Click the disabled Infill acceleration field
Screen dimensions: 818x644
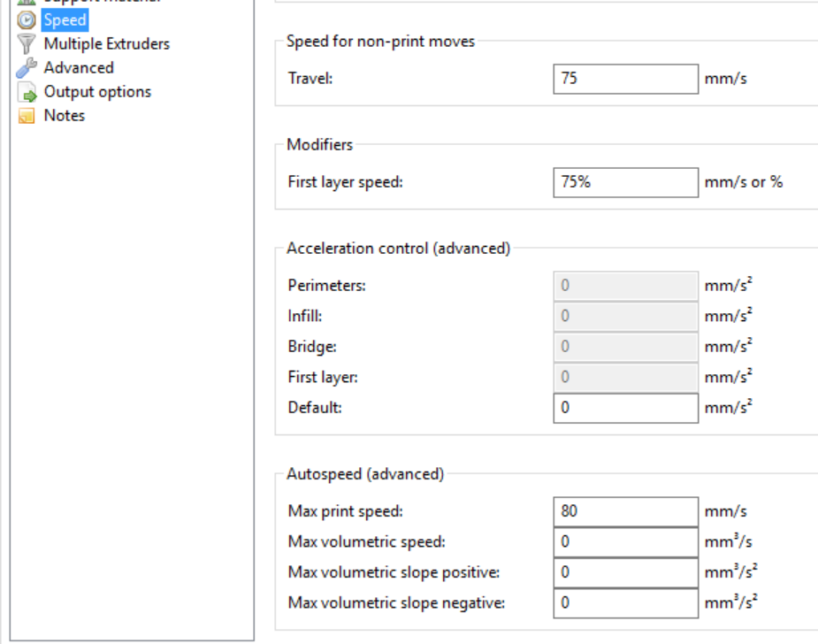pos(625,316)
